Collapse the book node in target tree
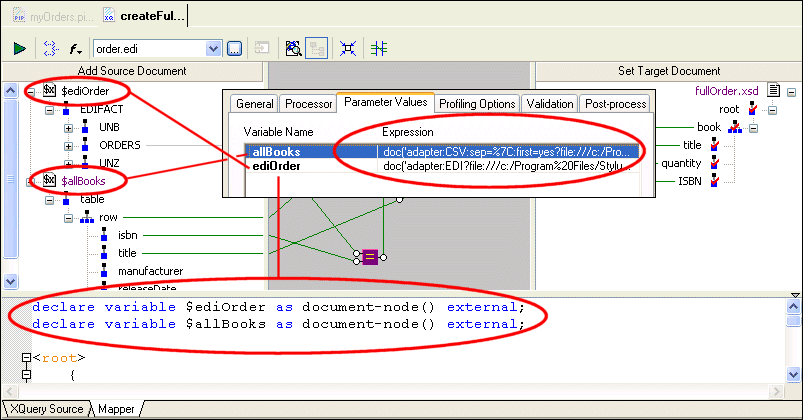Screen dimensions: 803x420 (x=753, y=127)
